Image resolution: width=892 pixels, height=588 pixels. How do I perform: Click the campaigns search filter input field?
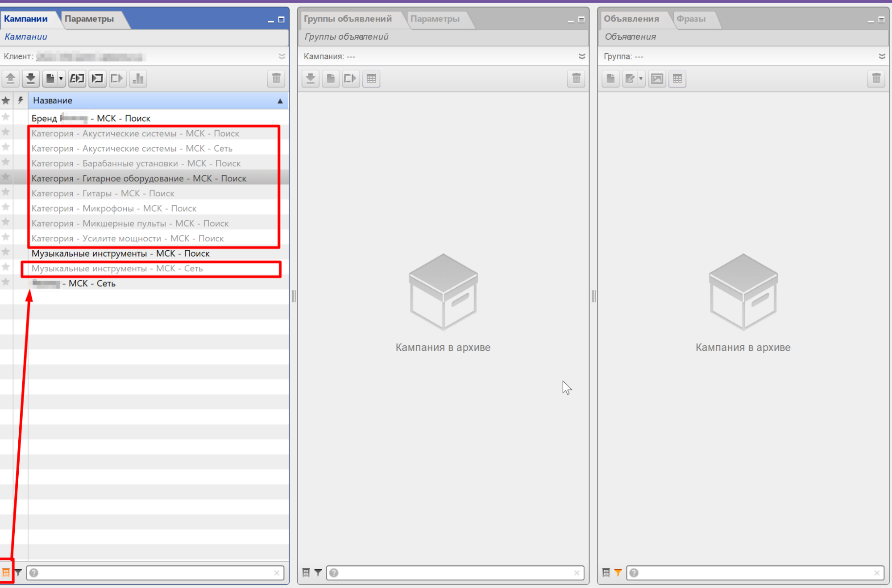point(154,572)
